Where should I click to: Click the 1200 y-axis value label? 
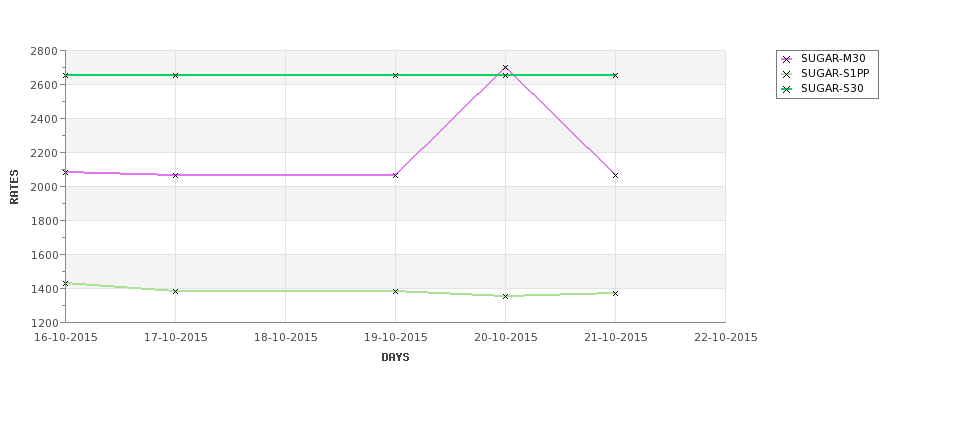click(43, 322)
